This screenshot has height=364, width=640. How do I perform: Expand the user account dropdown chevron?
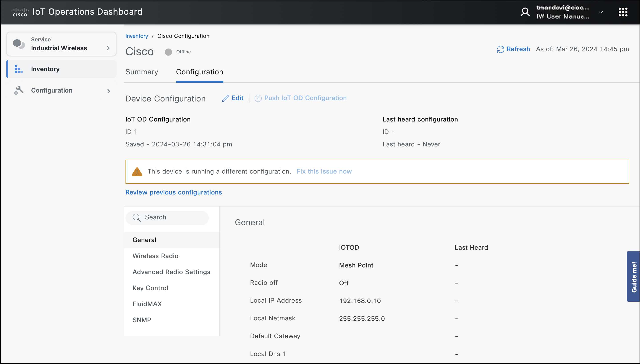pos(601,12)
